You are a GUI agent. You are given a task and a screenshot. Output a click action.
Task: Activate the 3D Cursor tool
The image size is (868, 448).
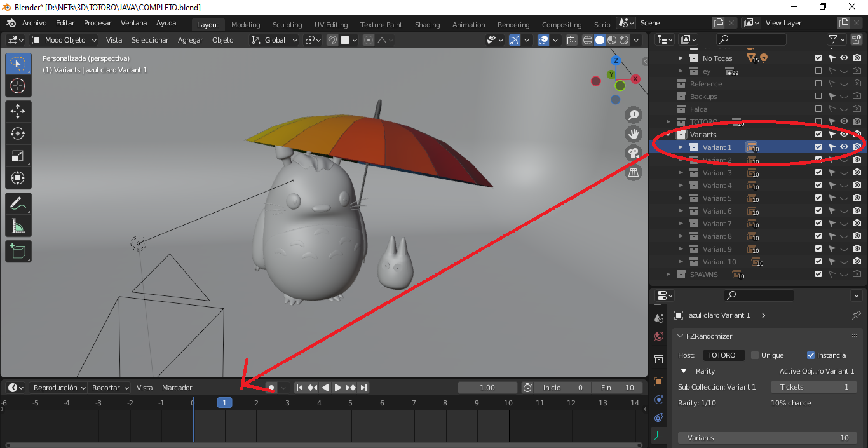click(18, 86)
